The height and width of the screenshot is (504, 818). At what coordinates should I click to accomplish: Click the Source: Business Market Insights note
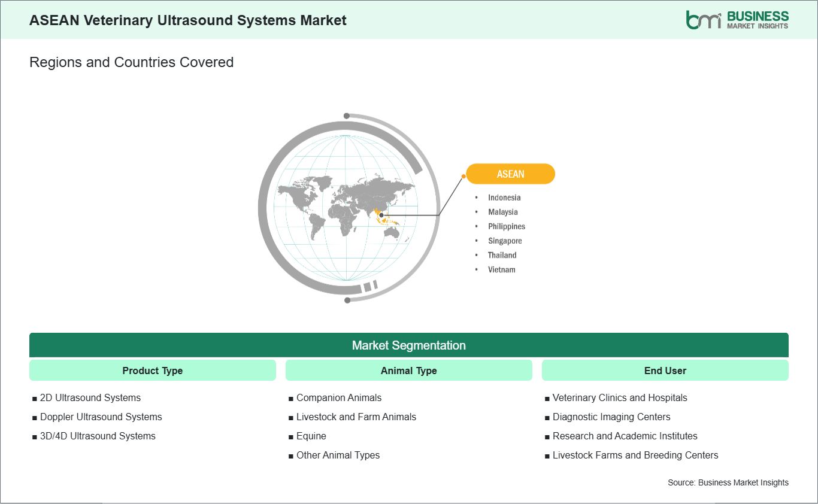[x=728, y=482]
